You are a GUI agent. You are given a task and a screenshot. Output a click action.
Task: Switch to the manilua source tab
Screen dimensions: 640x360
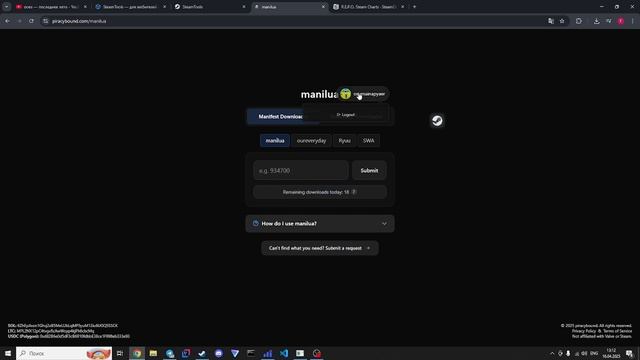tap(275, 140)
